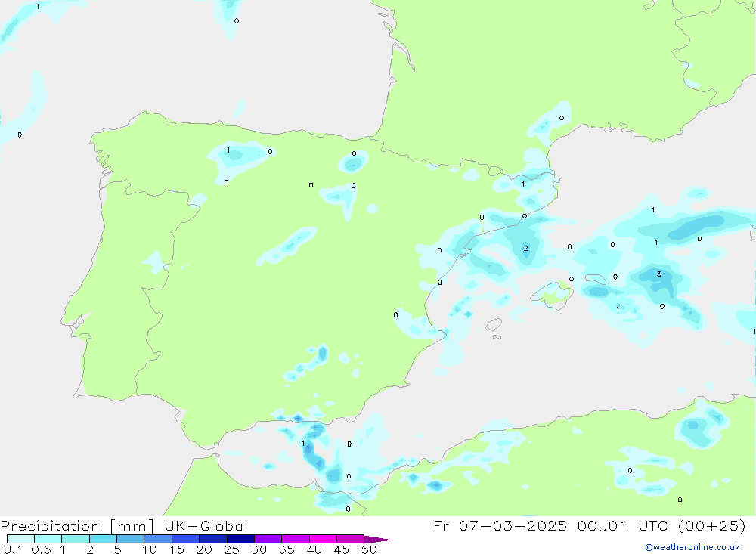Click the legend scale label '25'
Viewport: 756px width, 554px height.
[232, 549]
